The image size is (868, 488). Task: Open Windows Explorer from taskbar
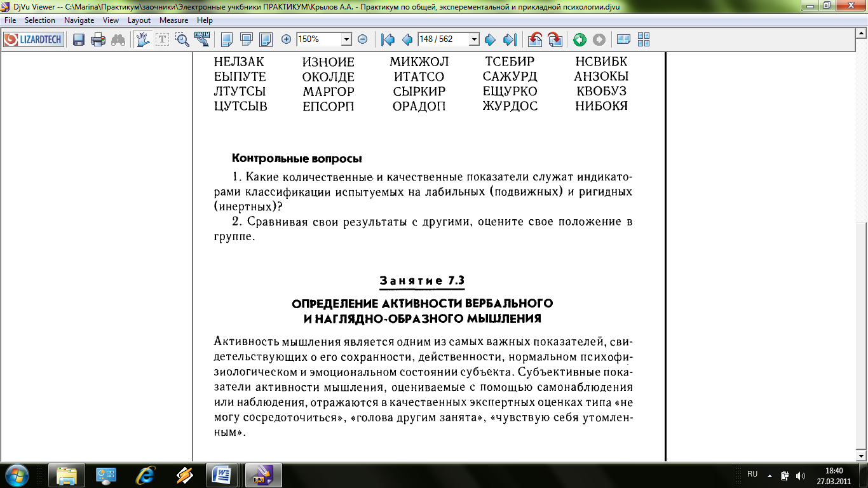click(67, 475)
